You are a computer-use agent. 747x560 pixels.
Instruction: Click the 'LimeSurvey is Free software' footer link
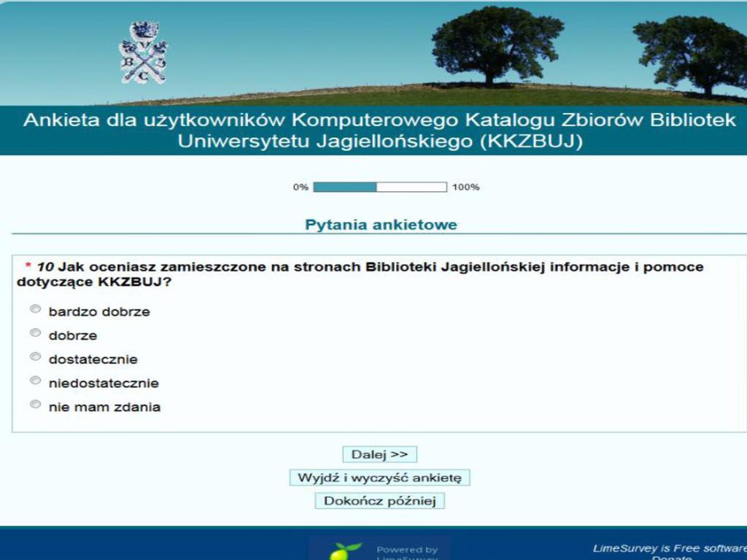670,548
